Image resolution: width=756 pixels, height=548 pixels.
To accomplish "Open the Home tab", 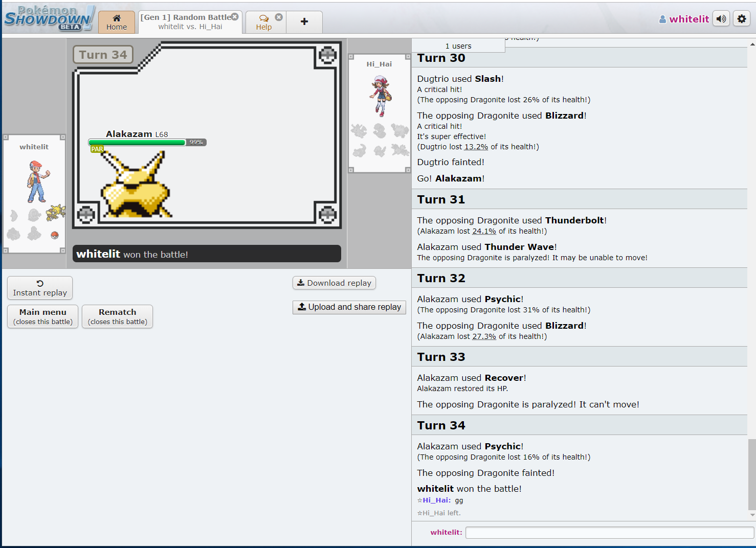I will tap(117, 22).
